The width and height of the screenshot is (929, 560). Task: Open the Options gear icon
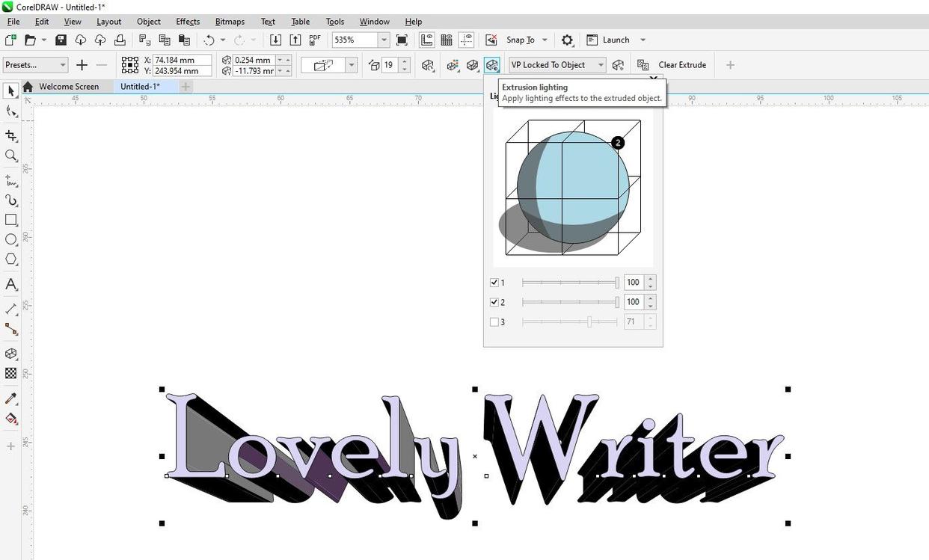(567, 40)
